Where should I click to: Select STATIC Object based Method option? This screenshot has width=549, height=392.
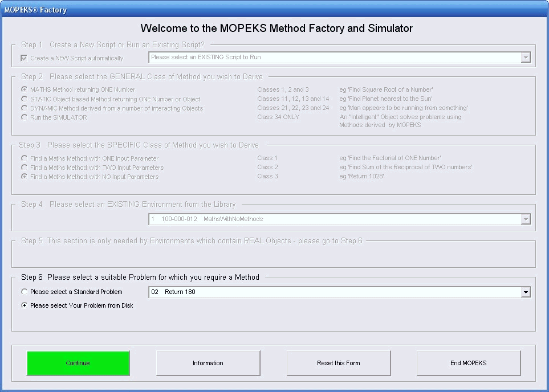(x=24, y=99)
